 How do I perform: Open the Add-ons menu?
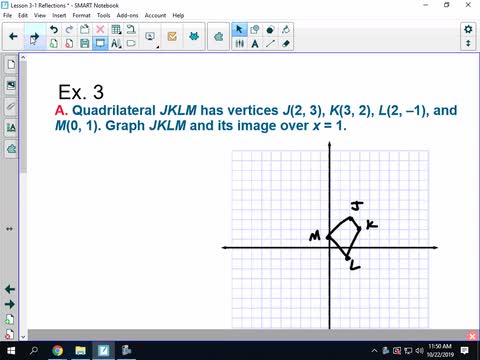[x=127, y=15]
